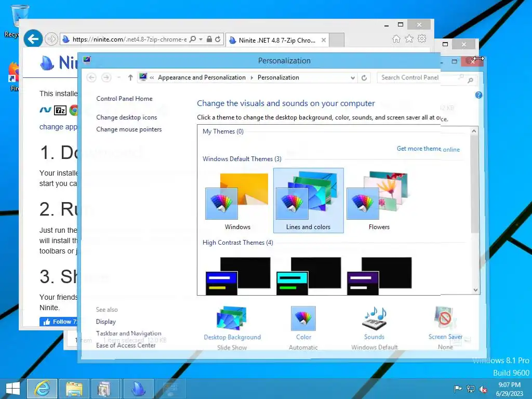Close the Ninite .NET 4.8 7-Zip tab

click(x=324, y=40)
